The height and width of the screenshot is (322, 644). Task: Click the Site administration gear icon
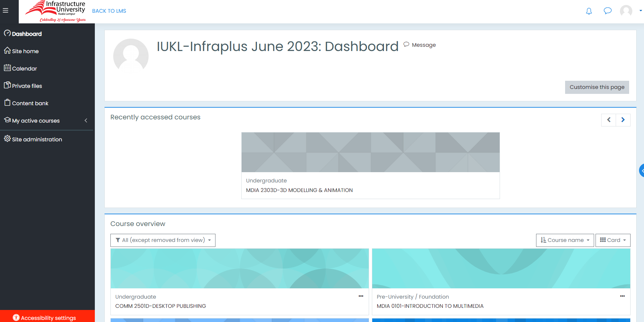pyautogui.click(x=7, y=139)
